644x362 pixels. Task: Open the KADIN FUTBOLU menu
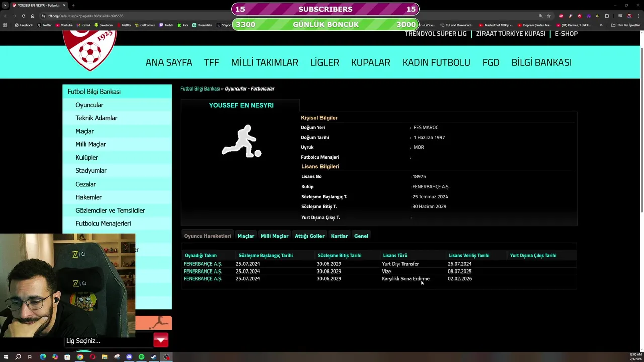tap(436, 62)
